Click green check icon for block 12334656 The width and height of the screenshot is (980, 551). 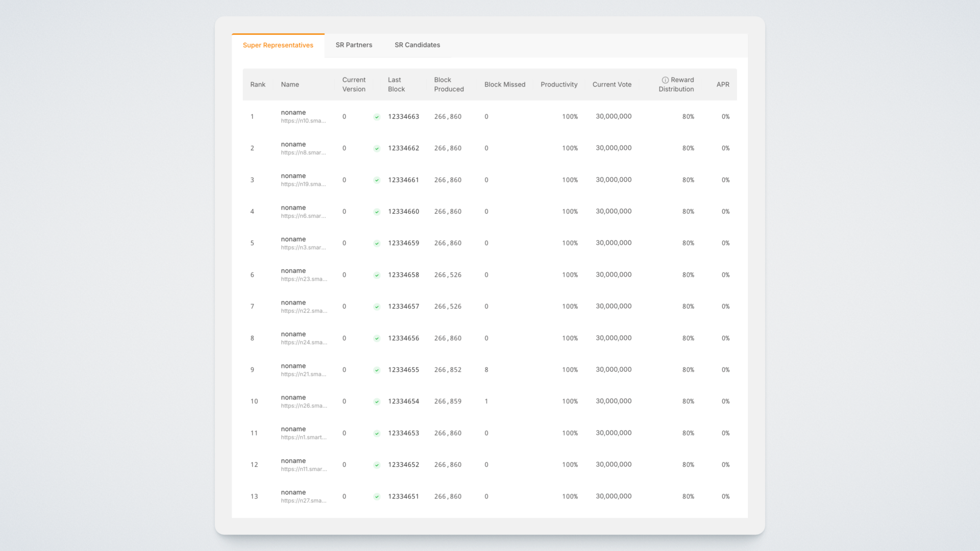point(377,338)
